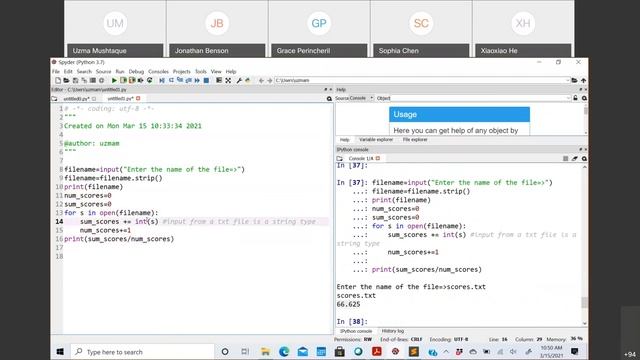The height and width of the screenshot is (360, 640).
Task: Open the Consoles menu
Action: pos(158,71)
